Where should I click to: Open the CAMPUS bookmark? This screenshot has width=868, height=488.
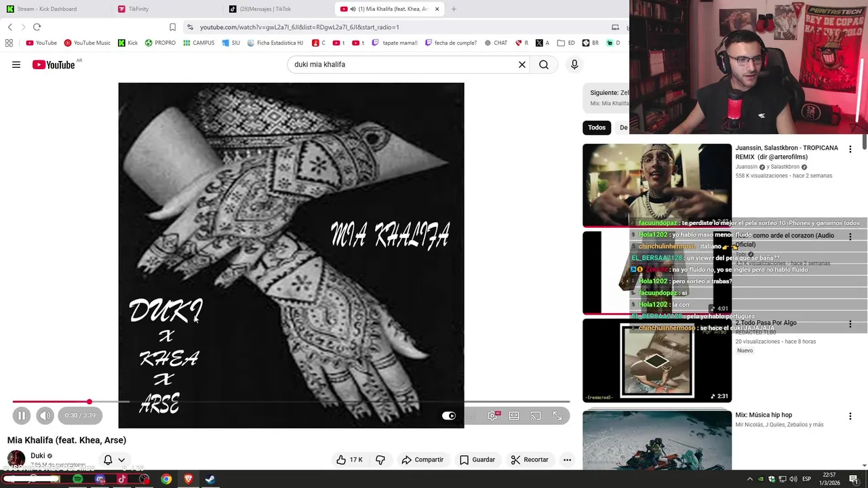tap(198, 43)
